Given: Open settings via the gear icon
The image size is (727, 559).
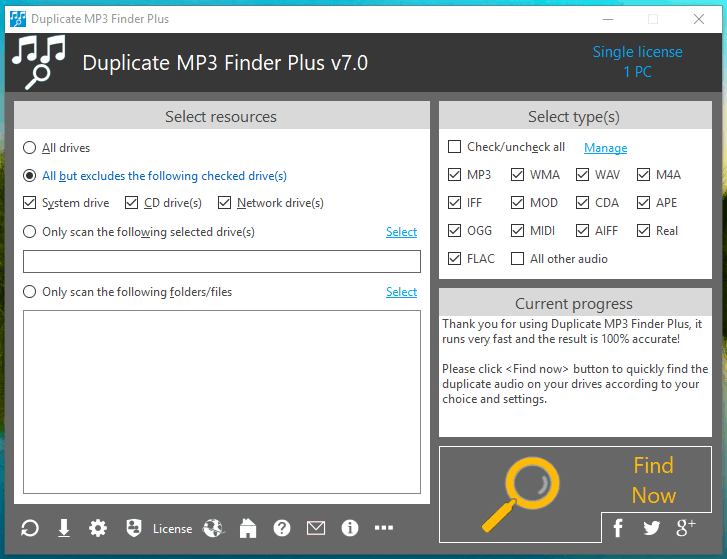Looking at the screenshot, I should pyautogui.click(x=98, y=528).
